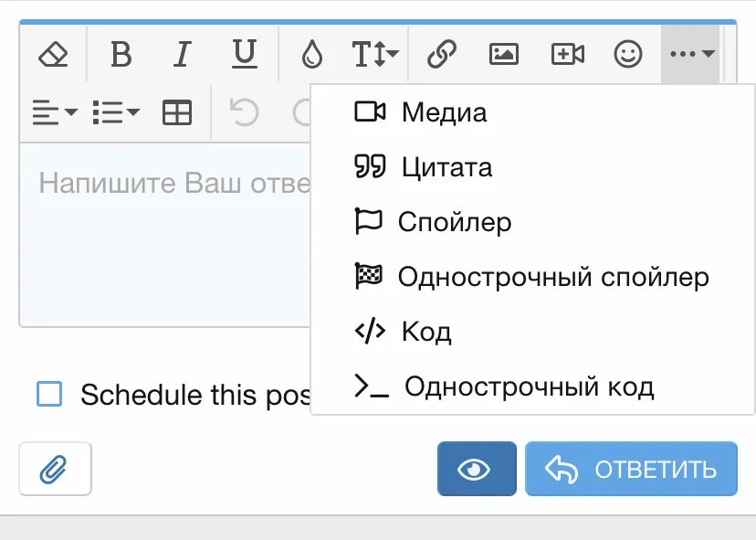Select Код from the menu

pyautogui.click(x=425, y=332)
